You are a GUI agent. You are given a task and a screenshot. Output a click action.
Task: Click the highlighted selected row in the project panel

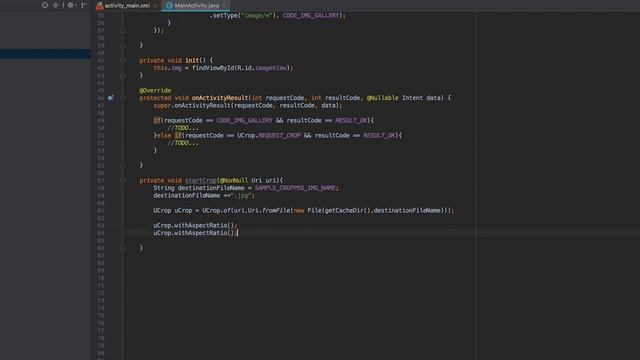click(45, 53)
